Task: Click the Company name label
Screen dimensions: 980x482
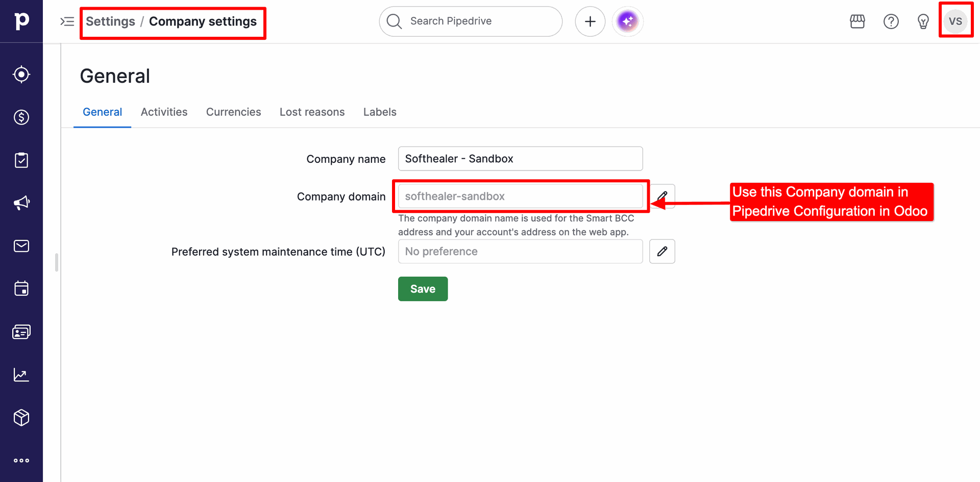Action: [x=346, y=159]
